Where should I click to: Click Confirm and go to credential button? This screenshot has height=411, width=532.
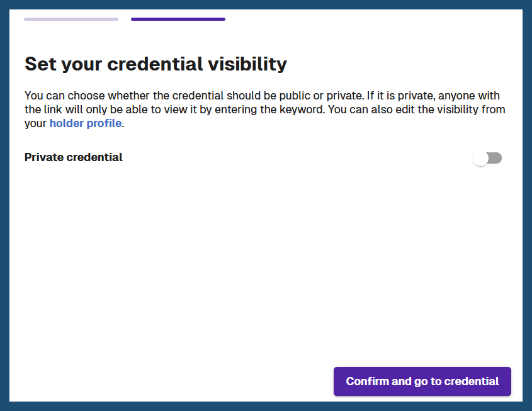point(422,381)
